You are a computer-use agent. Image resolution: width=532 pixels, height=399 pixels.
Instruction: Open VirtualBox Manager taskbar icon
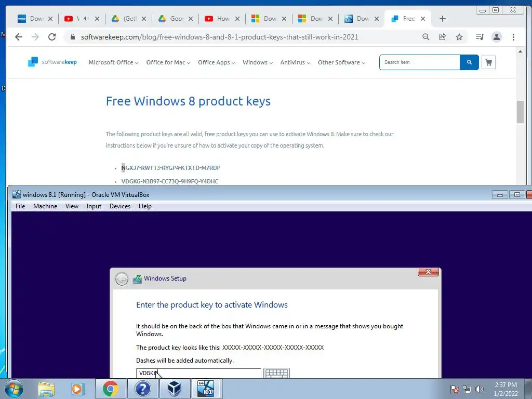point(174,389)
